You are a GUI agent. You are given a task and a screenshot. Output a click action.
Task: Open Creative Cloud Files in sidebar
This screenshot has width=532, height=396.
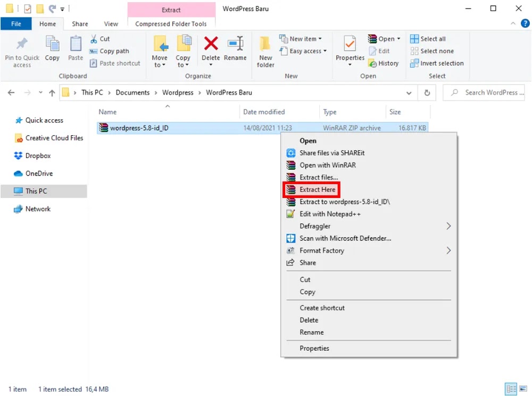tap(54, 138)
